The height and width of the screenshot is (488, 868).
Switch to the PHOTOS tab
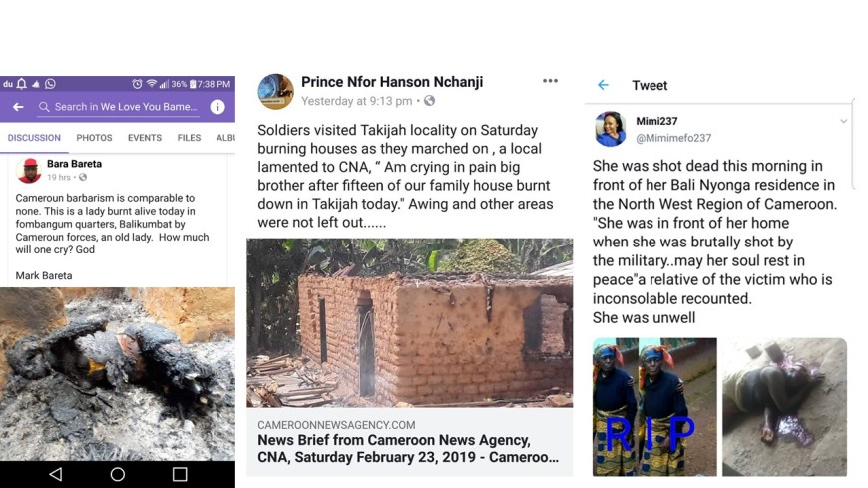[x=94, y=138]
